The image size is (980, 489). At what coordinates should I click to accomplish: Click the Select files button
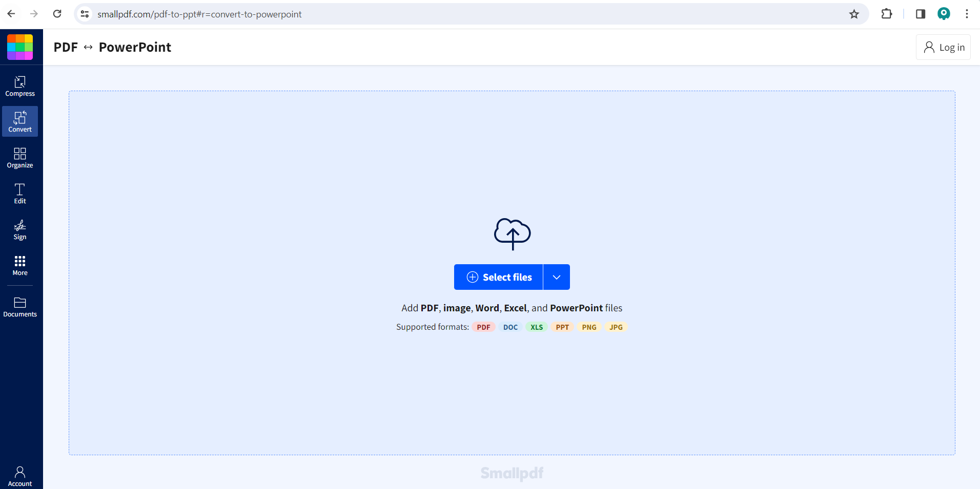[x=498, y=277]
